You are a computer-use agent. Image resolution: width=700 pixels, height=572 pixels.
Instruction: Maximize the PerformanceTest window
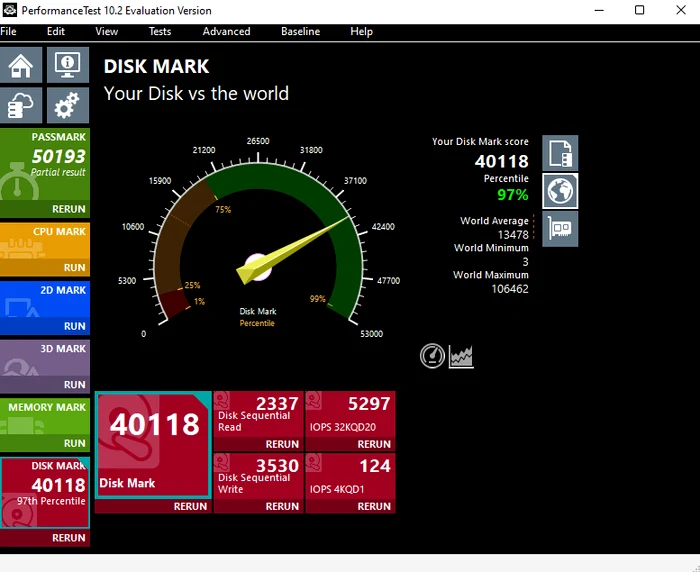click(640, 10)
